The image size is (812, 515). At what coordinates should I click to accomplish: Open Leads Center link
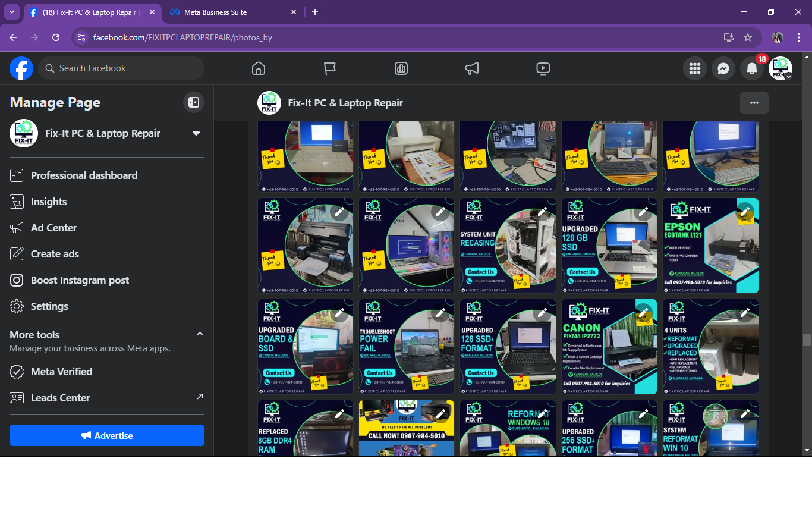click(61, 398)
